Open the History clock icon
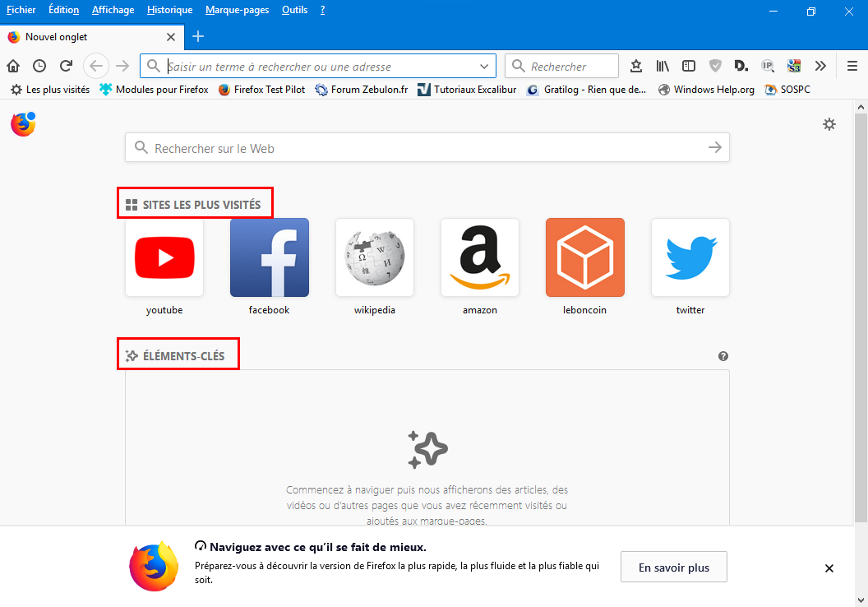868x607 pixels. [39, 66]
